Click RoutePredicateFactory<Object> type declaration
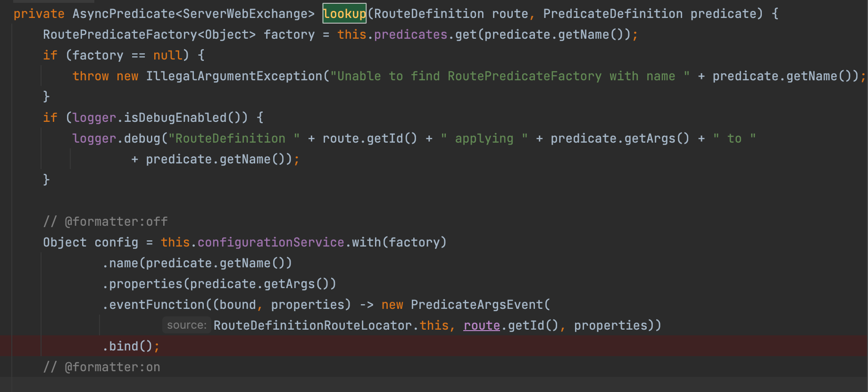Image resolution: width=868 pixels, height=392 pixels. [149, 34]
